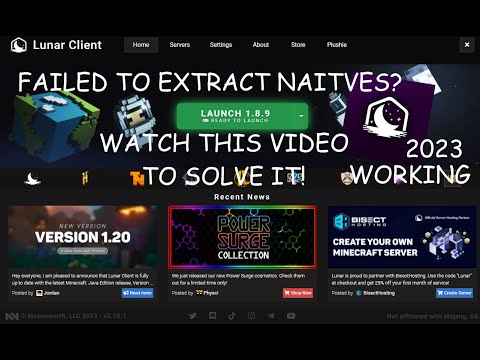Select the orange TN server icon
Viewport: 480px width, 360px height.
coord(137,179)
